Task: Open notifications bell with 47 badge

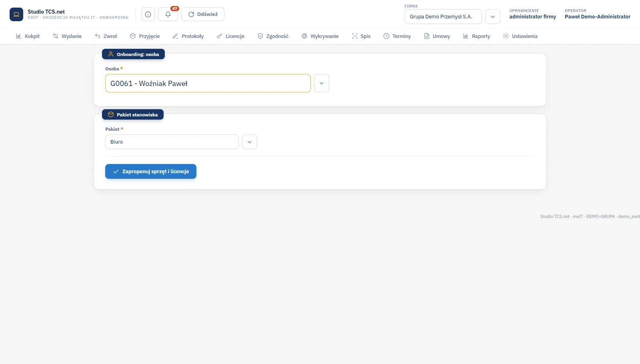Action: 168,14
